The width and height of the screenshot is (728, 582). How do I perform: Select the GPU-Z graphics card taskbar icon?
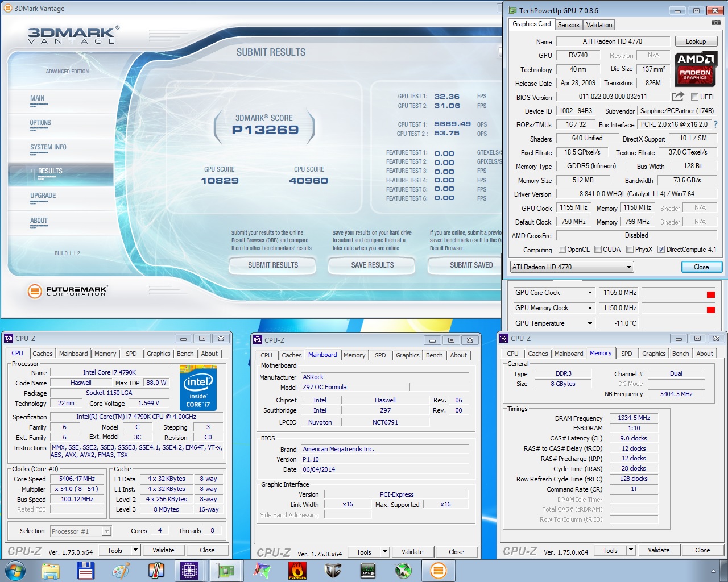click(226, 571)
